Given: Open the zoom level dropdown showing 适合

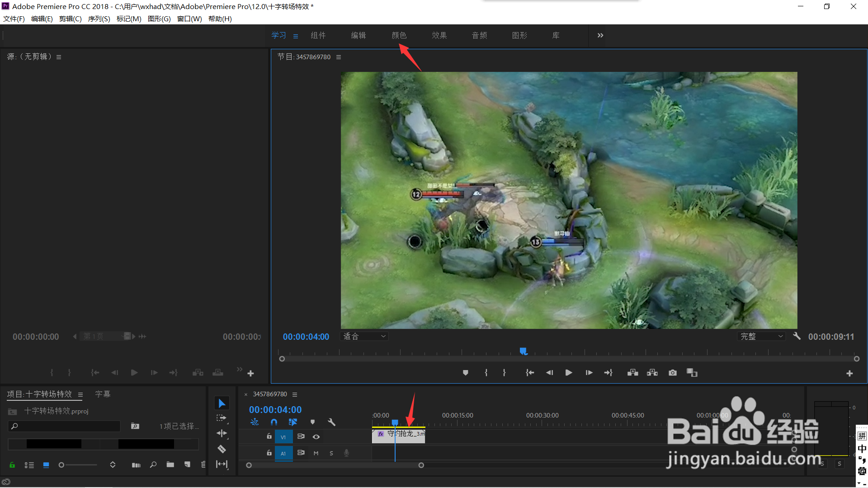Looking at the screenshot, I should (364, 336).
